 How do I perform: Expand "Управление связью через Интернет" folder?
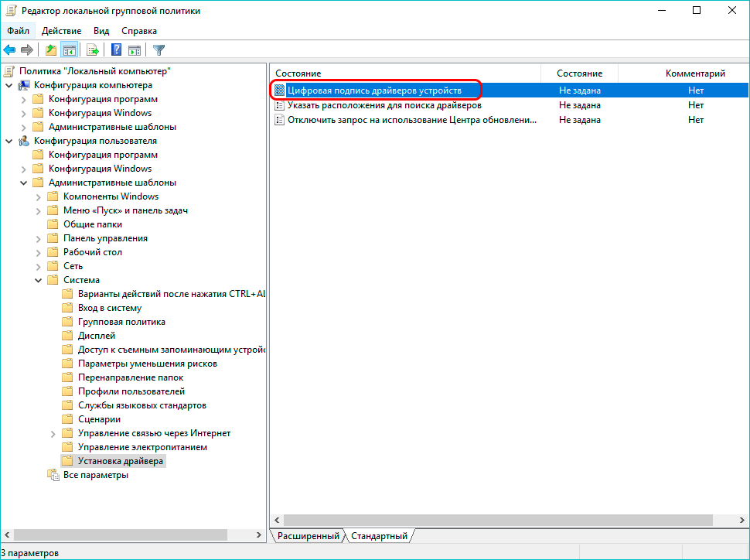(53, 434)
